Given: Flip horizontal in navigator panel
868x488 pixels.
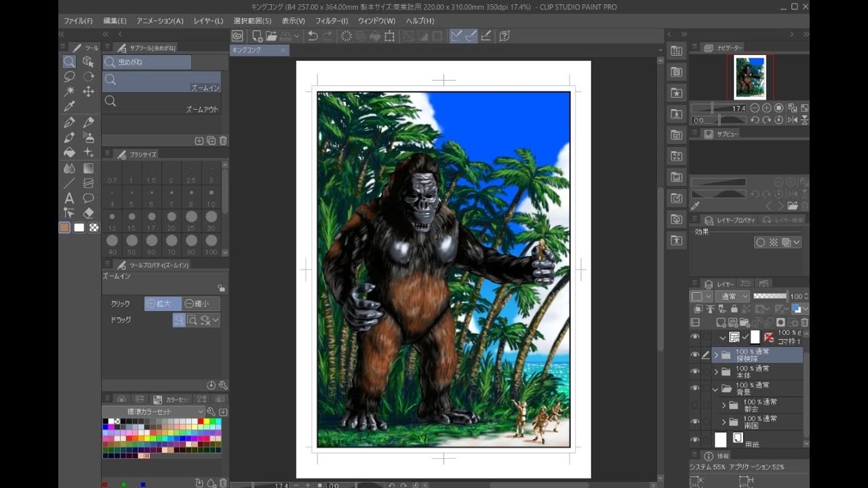Looking at the screenshot, I should (x=792, y=120).
